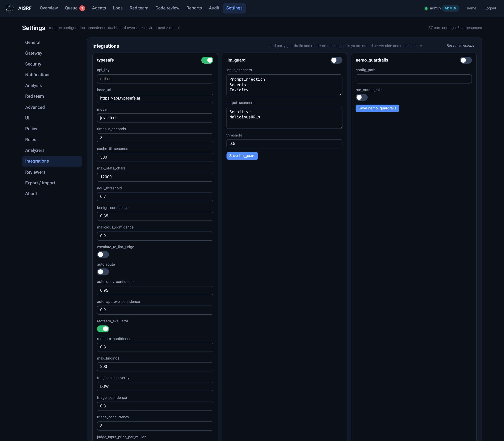Viewport: 504px width, 441px height.
Task: Open Security settings section
Action: [x=52, y=64]
